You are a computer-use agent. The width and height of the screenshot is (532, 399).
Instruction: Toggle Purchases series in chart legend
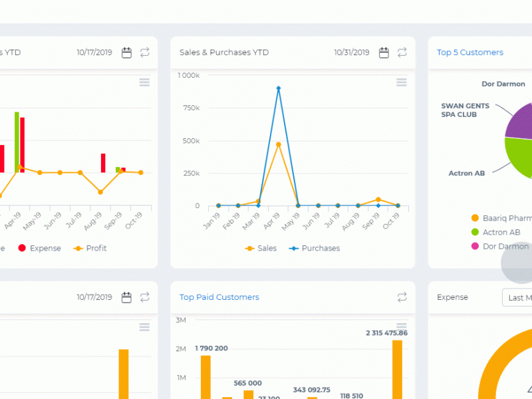coord(314,248)
